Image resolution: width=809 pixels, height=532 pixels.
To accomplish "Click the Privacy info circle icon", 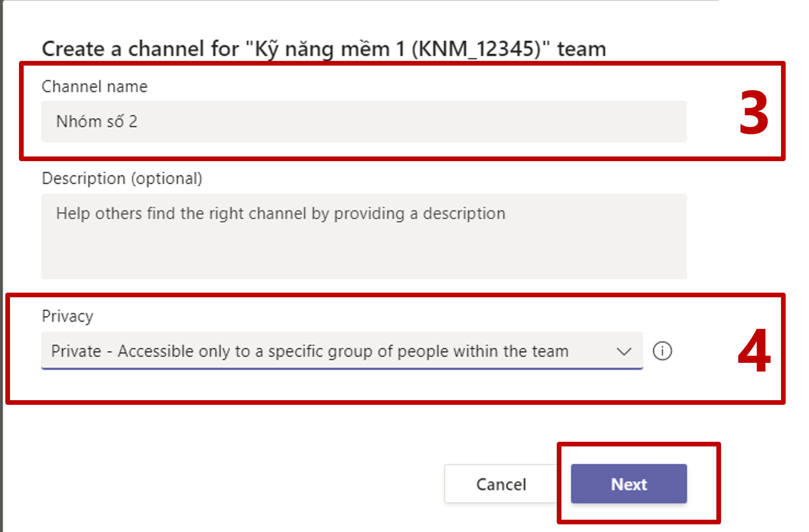I will [x=662, y=351].
